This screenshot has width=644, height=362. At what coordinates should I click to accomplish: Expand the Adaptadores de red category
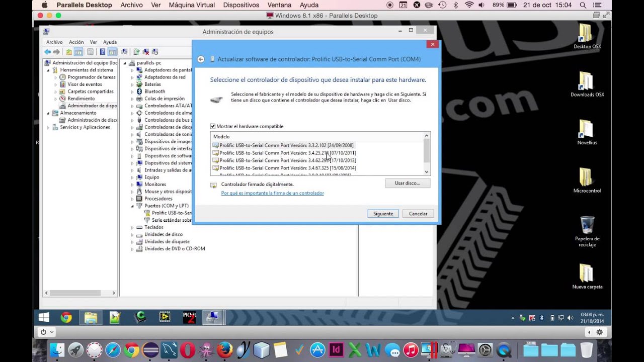[x=133, y=77]
